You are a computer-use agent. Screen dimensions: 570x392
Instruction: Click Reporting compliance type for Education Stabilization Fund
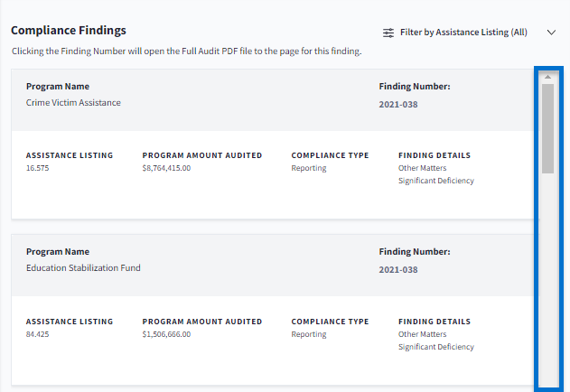(309, 334)
